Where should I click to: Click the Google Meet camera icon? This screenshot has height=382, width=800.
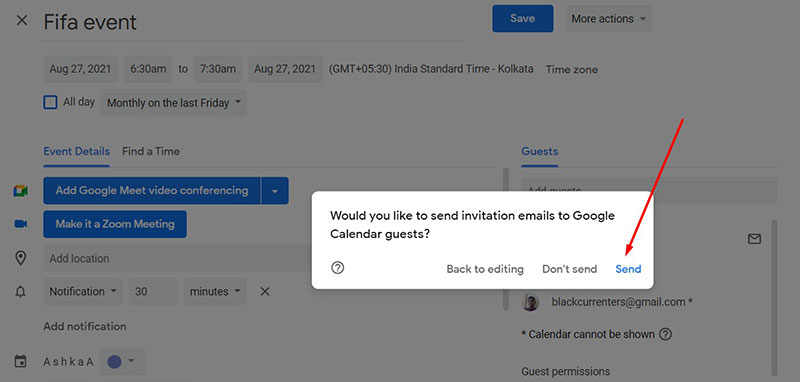click(x=20, y=191)
